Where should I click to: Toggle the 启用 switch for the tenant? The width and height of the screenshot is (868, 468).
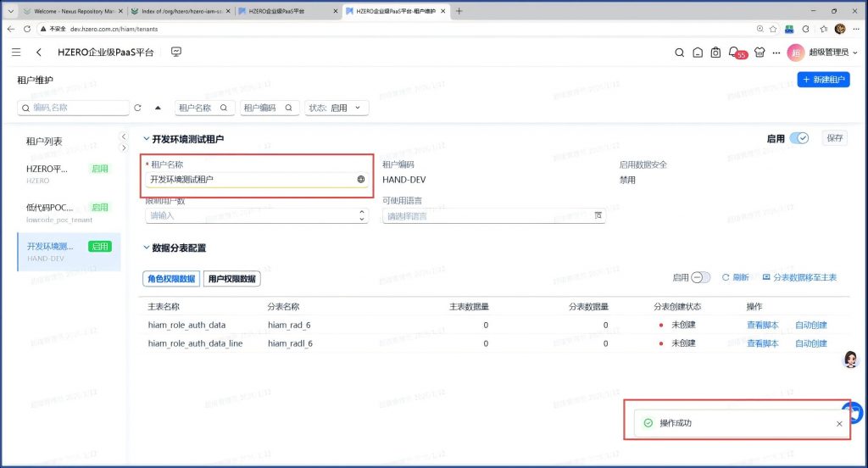click(x=798, y=138)
